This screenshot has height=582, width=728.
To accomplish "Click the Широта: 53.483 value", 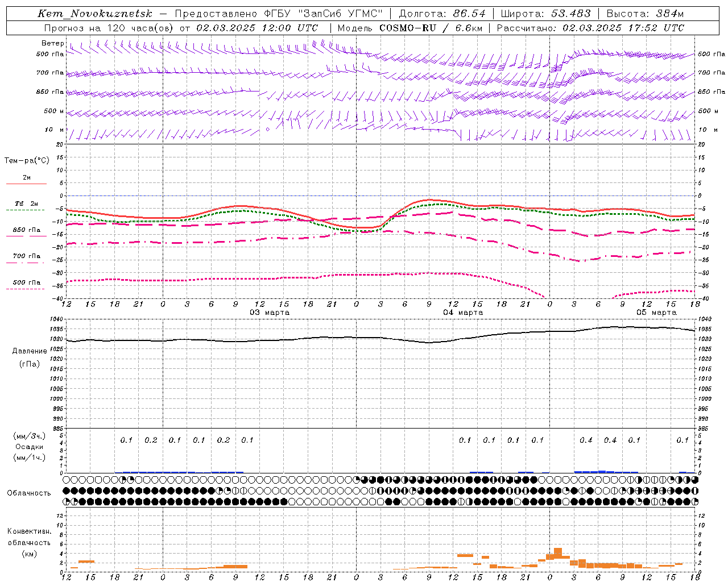I will coord(546,14).
